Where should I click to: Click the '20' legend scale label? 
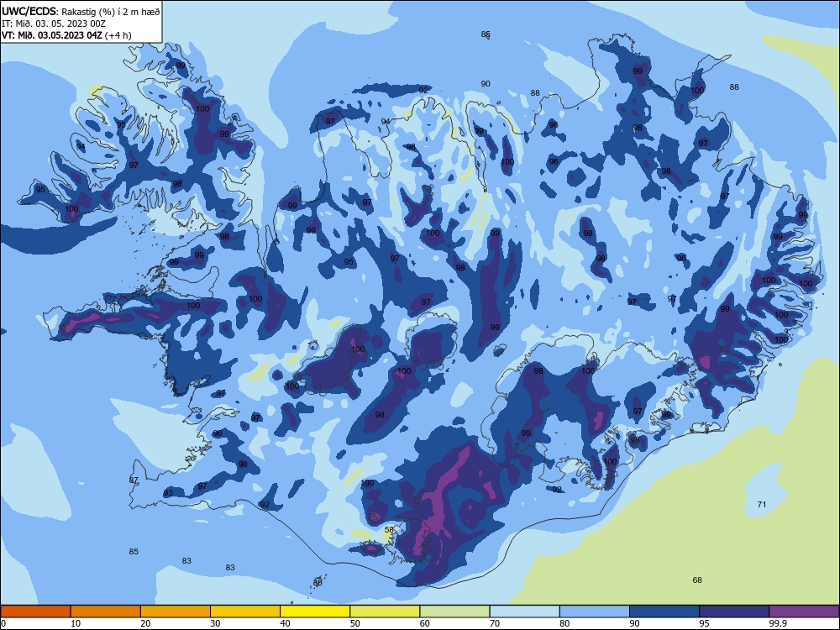pos(145,623)
